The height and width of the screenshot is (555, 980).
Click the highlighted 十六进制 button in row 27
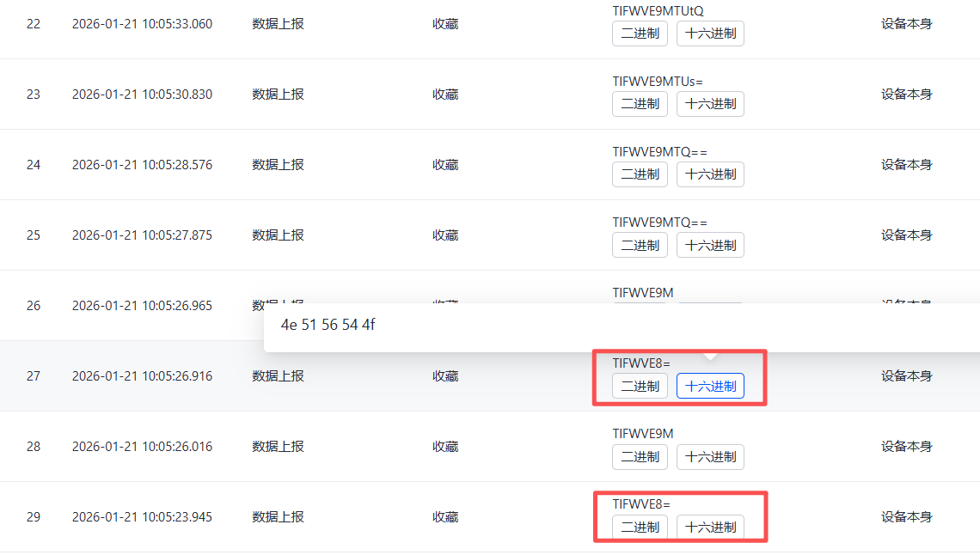coord(710,386)
